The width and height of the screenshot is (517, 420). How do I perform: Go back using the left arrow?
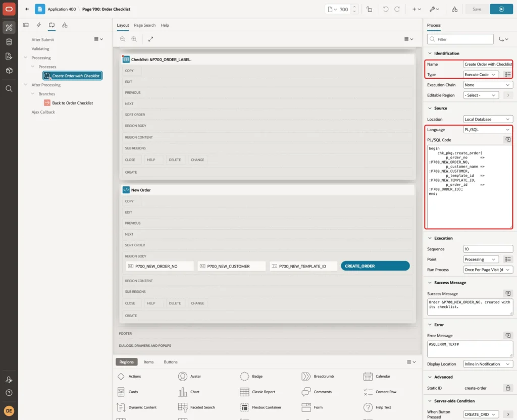27,9
